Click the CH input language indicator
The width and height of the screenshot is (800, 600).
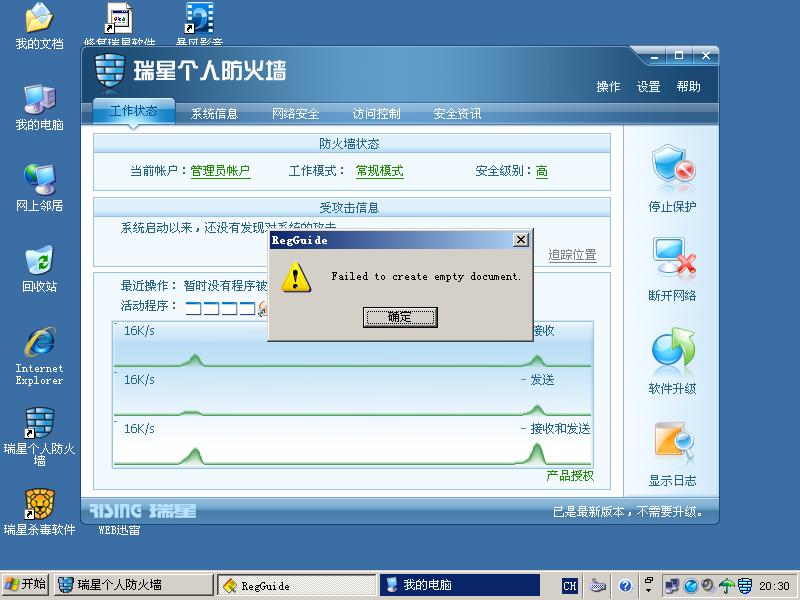[569, 586]
